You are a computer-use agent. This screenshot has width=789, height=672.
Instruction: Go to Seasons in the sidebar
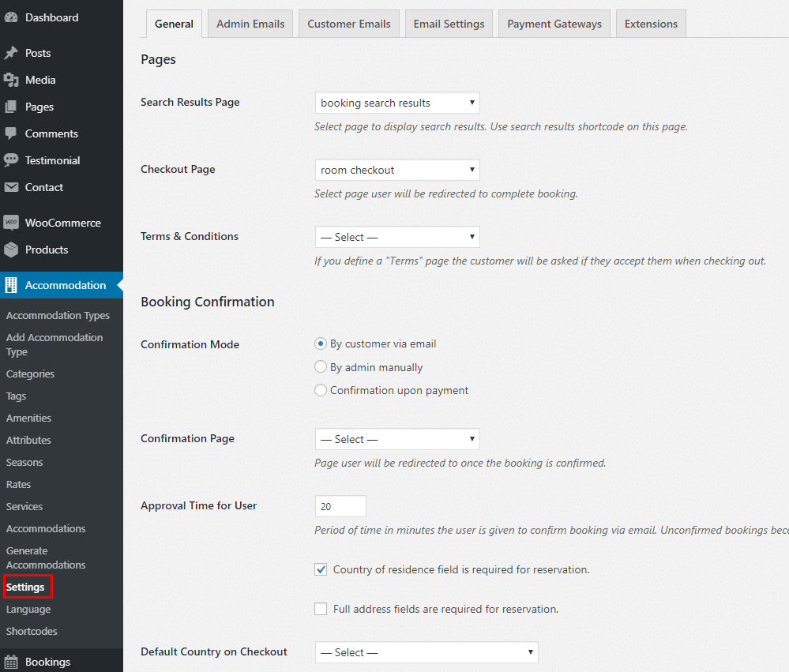[x=24, y=462]
